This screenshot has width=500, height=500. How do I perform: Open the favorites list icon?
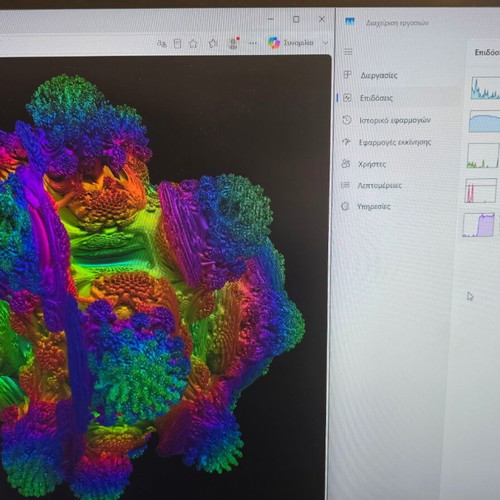point(213,43)
